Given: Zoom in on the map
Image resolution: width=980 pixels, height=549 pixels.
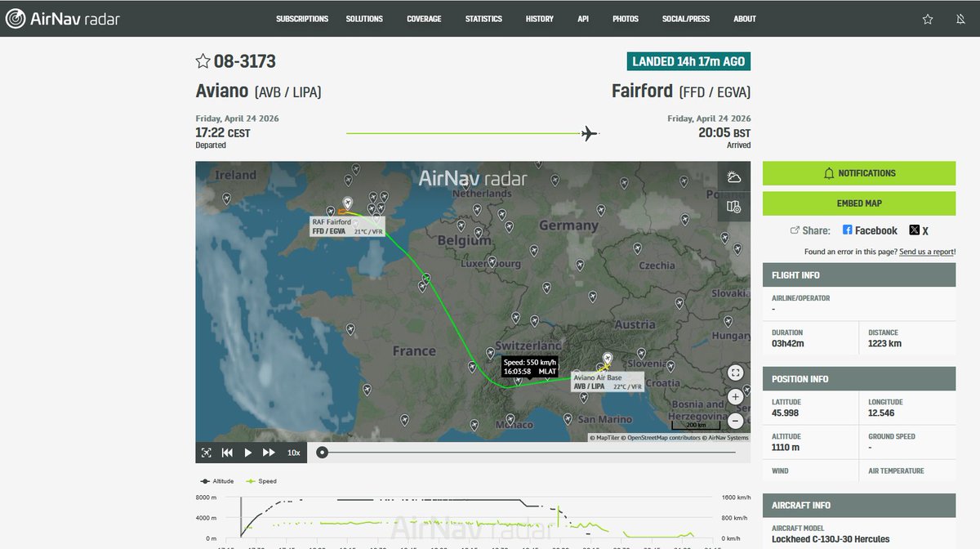Looking at the screenshot, I should tap(735, 397).
